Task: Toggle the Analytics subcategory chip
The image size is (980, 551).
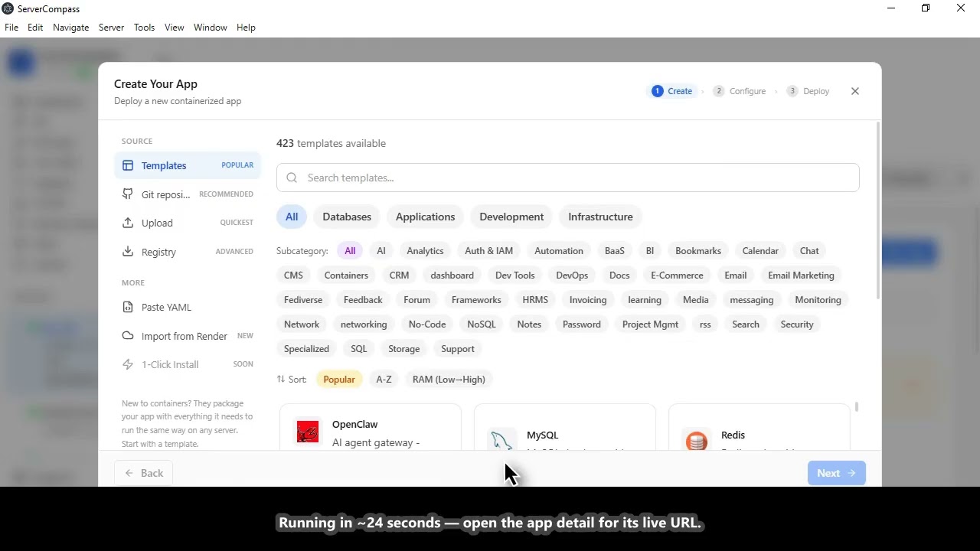Action: 425,251
